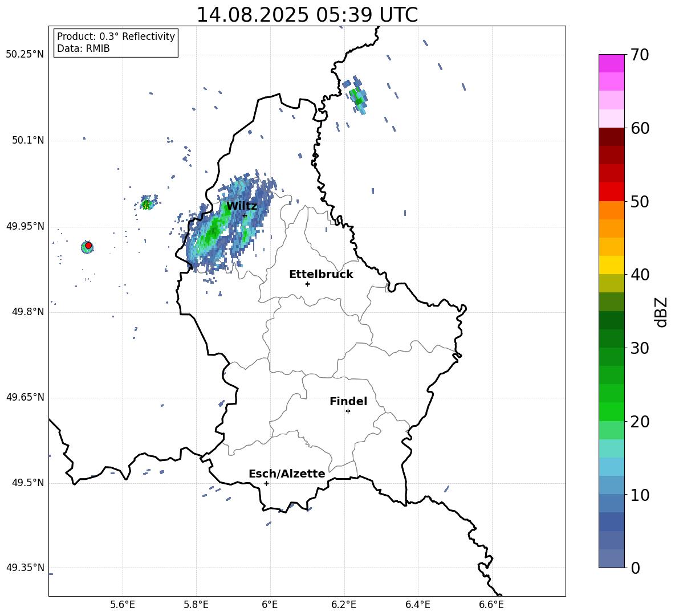Click the orange colorbar band below 50
The image size is (675, 616).
[x=611, y=210]
